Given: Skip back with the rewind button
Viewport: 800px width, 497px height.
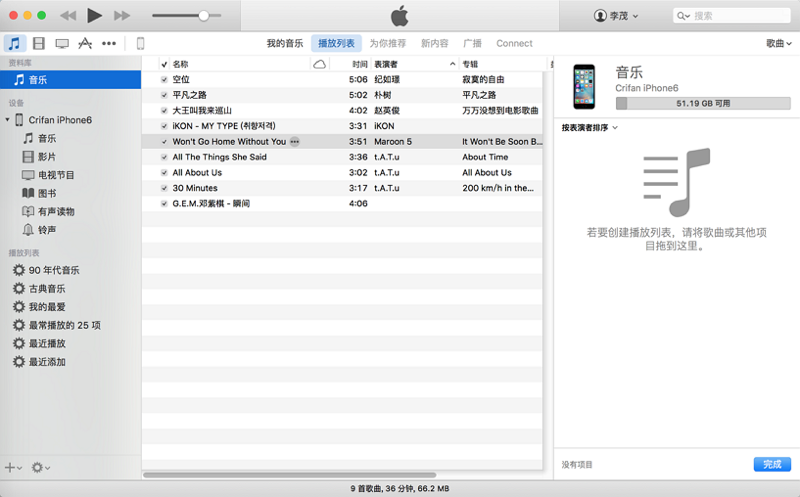Looking at the screenshot, I should point(68,16).
